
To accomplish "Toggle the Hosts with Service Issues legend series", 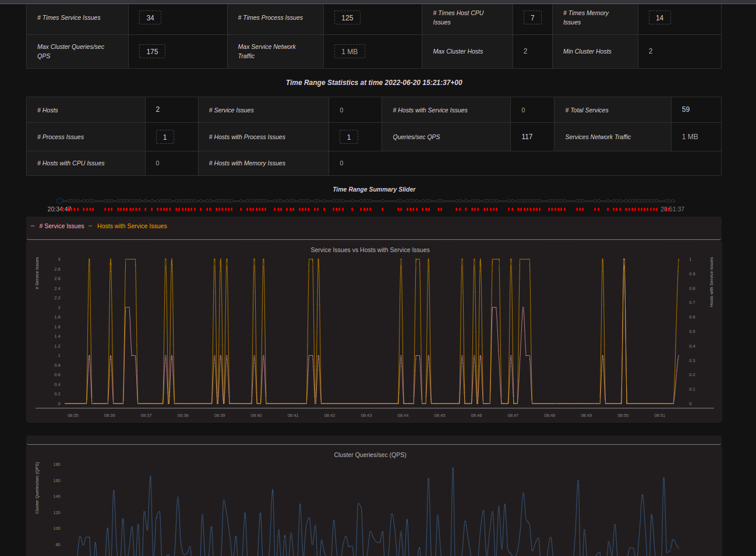I will [x=128, y=226].
